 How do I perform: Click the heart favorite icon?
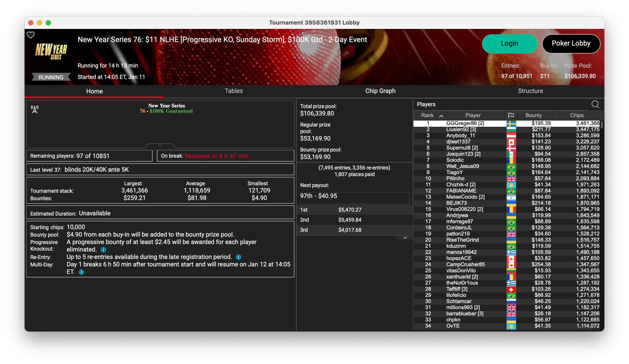31,35
